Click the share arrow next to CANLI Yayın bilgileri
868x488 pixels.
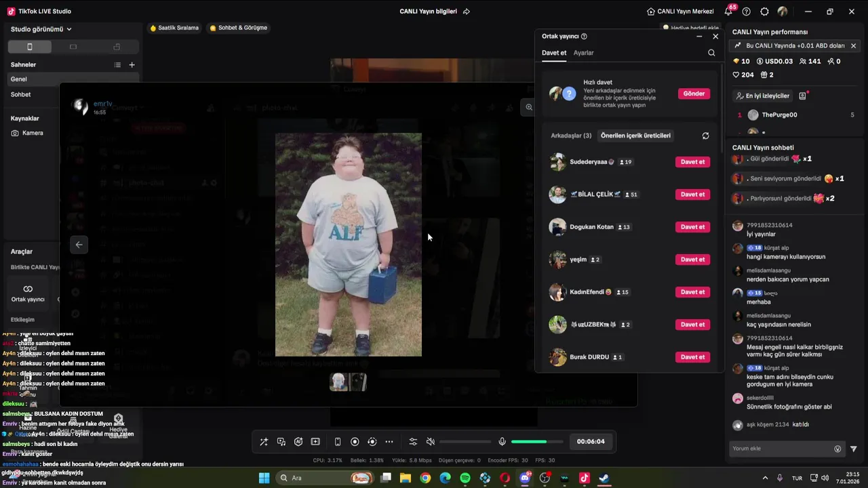pyautogui.click(x=466, y=12)
